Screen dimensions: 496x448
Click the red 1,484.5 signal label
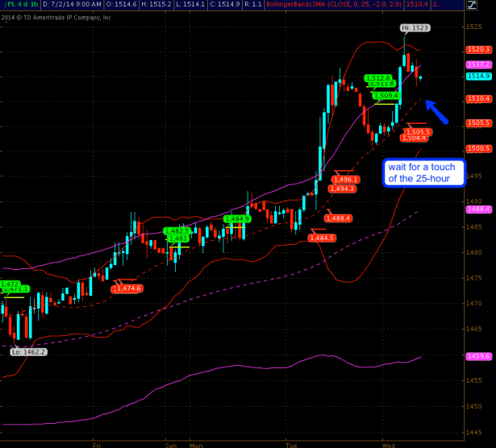tap(321, 238)
